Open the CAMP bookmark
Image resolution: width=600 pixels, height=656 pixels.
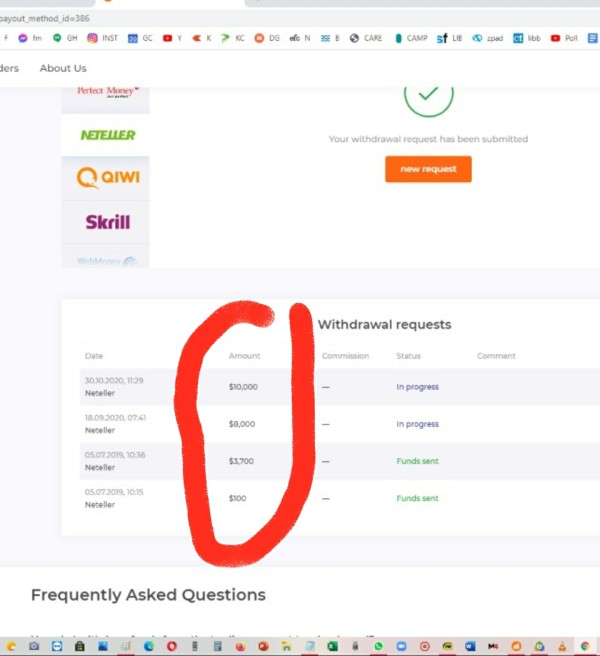[411, 38]
